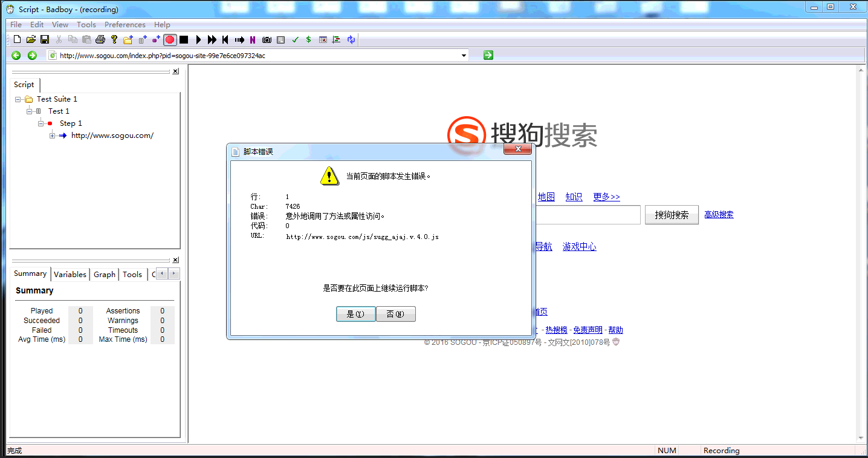868x458 pixels.
Task: Select Test Suite 1 in the script tree
Action: point(57,99)
